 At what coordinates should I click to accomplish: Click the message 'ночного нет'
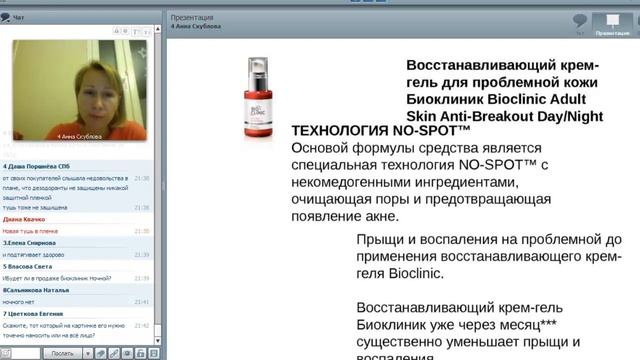18,302
